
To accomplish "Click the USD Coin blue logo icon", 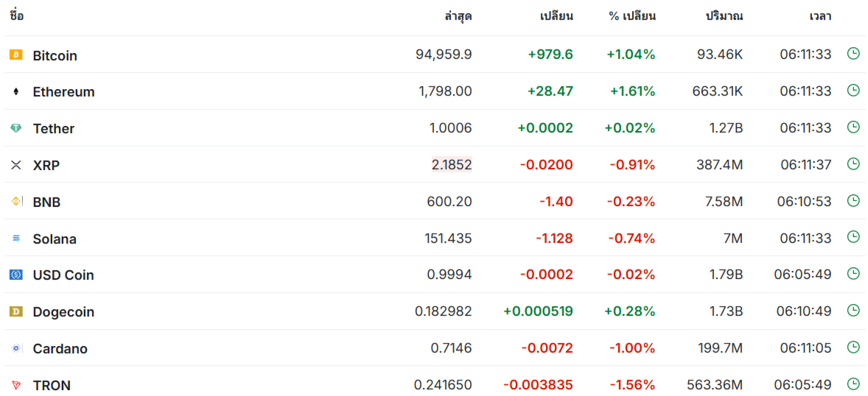I will tap(16, 275).
